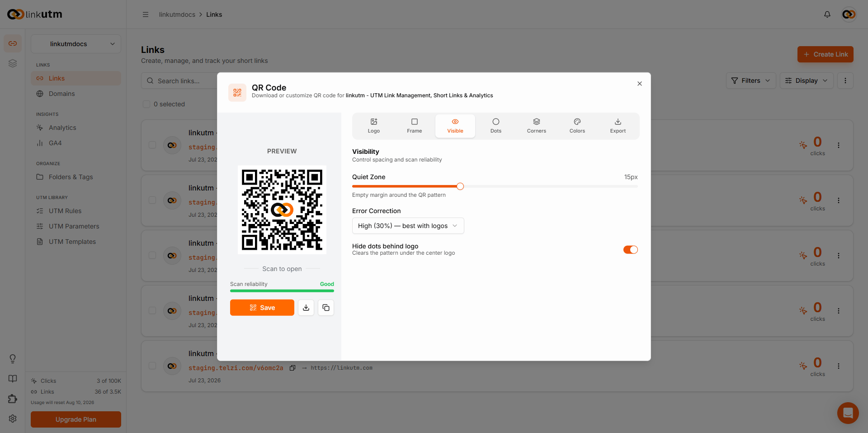Image resolution: width=868 pixels, height=433 pixels.
Task: Open the user avatar menu
Action: [x=849, y=14]
